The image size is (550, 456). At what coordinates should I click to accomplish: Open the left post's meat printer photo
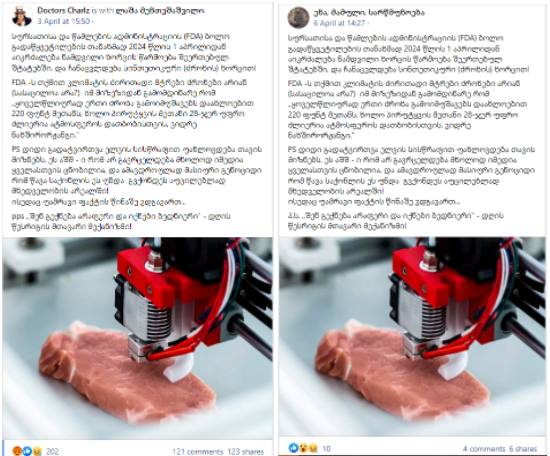(x=138, y=338)
